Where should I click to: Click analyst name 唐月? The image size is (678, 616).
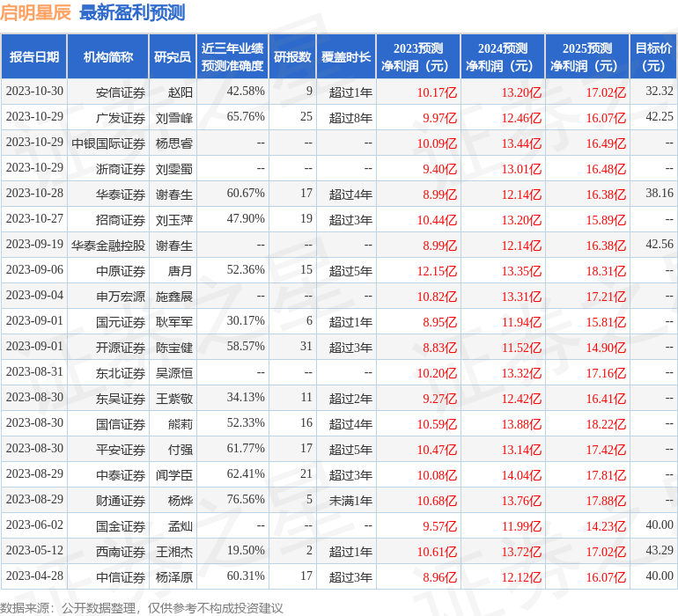pos(181,271)
